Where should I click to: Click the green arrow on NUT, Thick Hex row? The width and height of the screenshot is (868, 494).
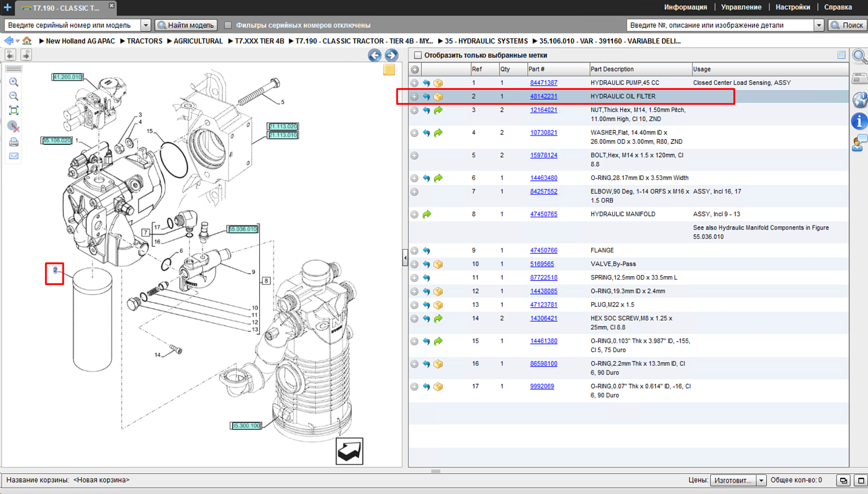point(438,110)
